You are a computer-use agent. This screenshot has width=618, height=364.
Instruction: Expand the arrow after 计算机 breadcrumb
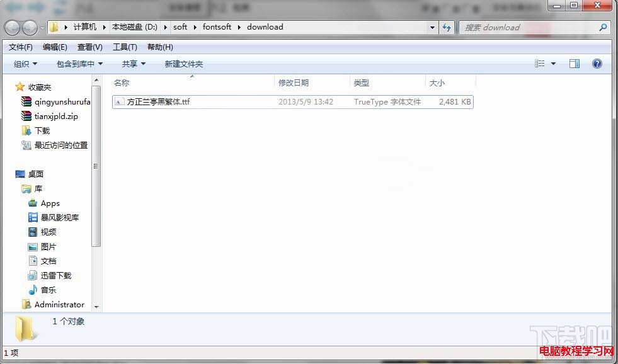104,27
